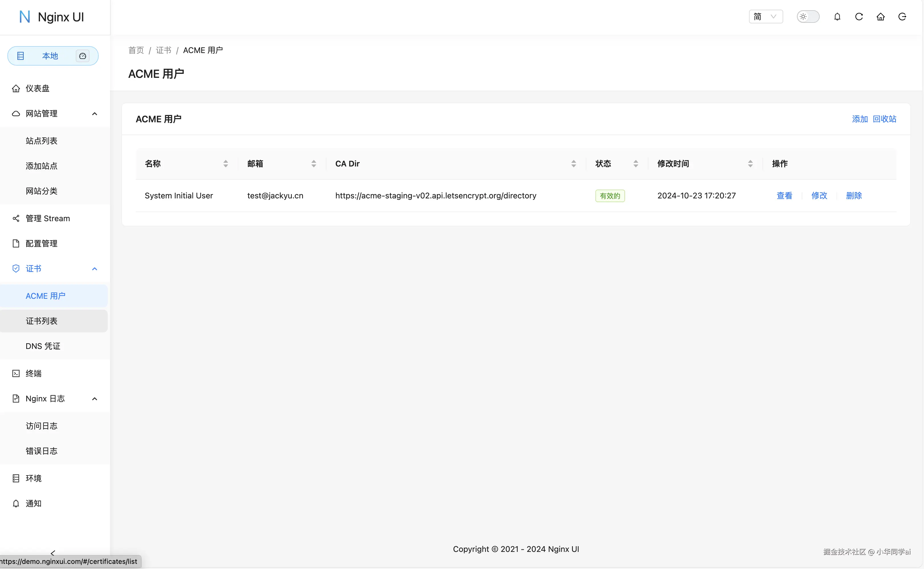The image size is (924, 569).
Task: Click the notification bell icon in header
Action: [837, 17]
